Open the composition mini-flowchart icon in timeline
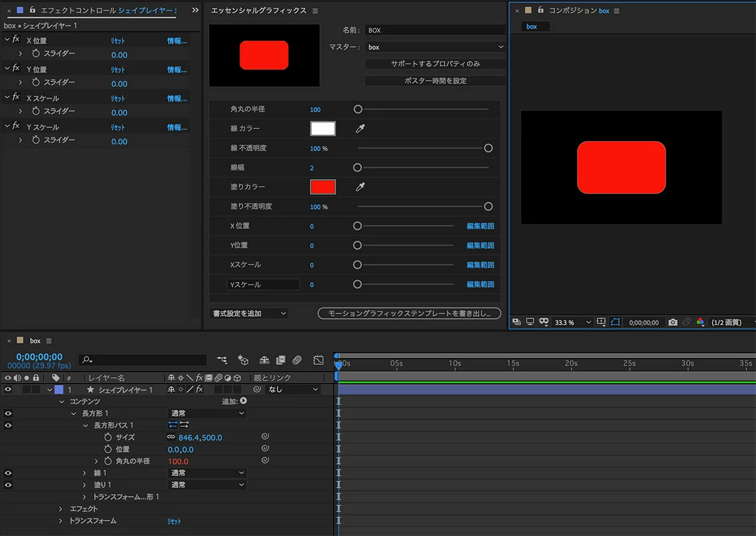The height and width of the screenshot is (536, 756). point(222,360)
